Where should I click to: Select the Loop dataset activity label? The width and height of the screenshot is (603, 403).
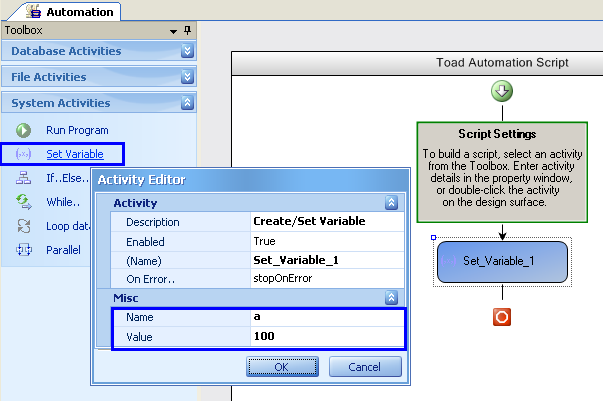click(x=68, y=226)
